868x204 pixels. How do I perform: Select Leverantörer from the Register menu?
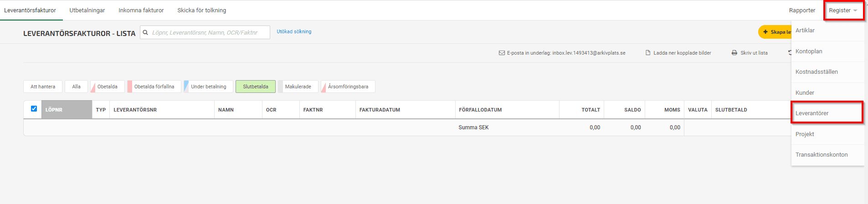(812, 113)
